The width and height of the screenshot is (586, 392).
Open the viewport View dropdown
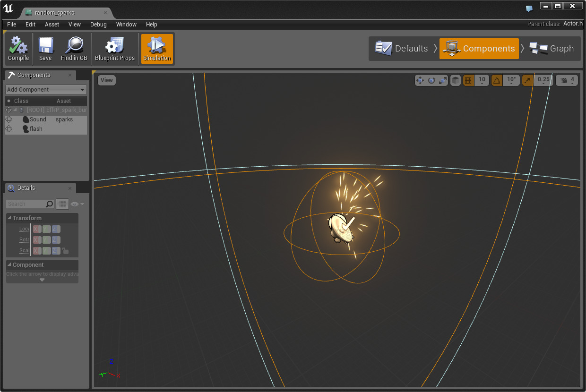(x=107, y=80)
